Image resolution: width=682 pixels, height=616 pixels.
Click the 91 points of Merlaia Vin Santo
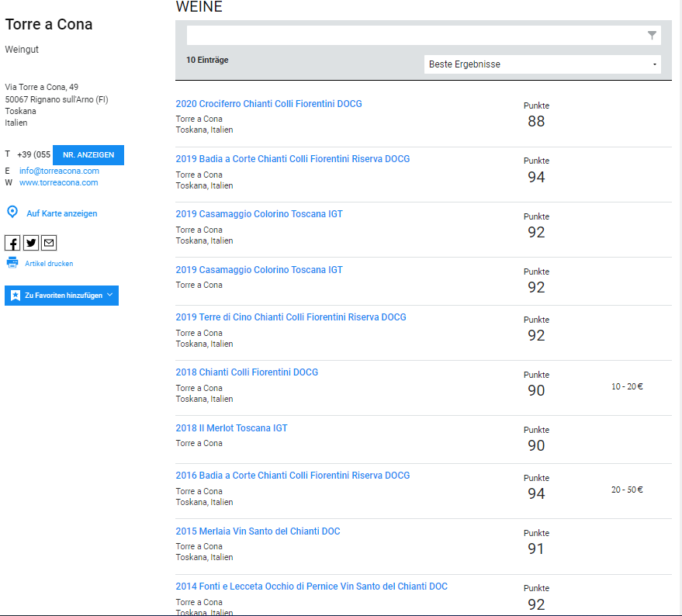pyautogui.click(x=536, y=549)
